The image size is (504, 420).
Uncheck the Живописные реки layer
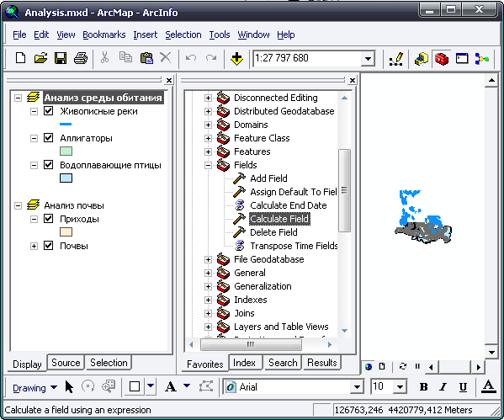tap(48, 111)
